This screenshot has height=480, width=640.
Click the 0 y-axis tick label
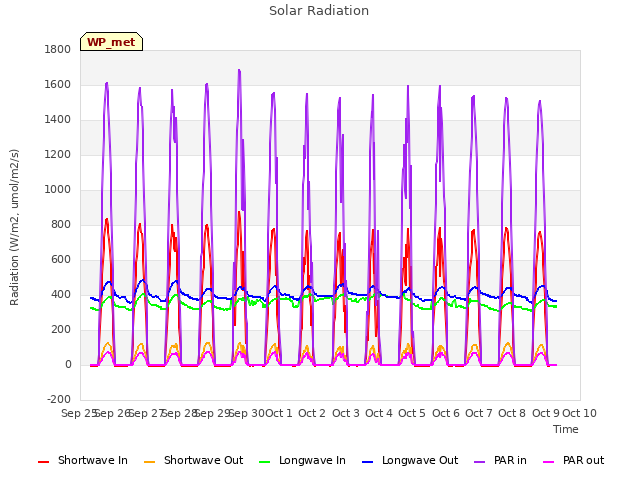68,364
